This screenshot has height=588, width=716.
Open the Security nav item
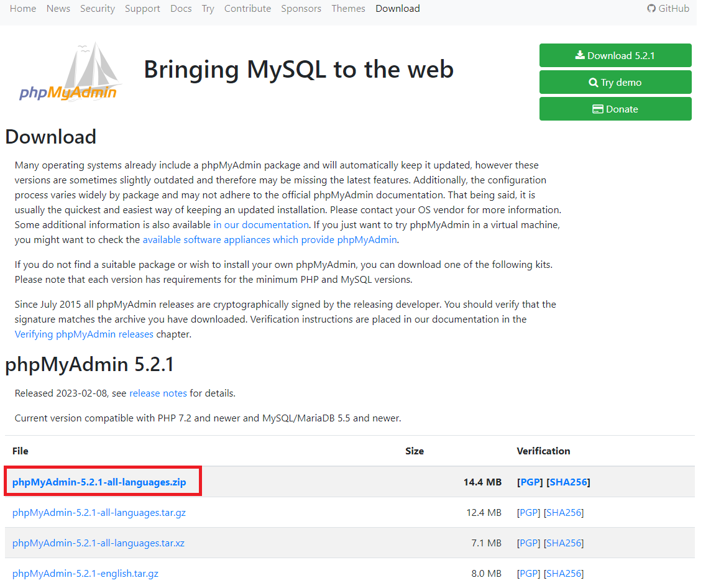click(x=97, y=8)
